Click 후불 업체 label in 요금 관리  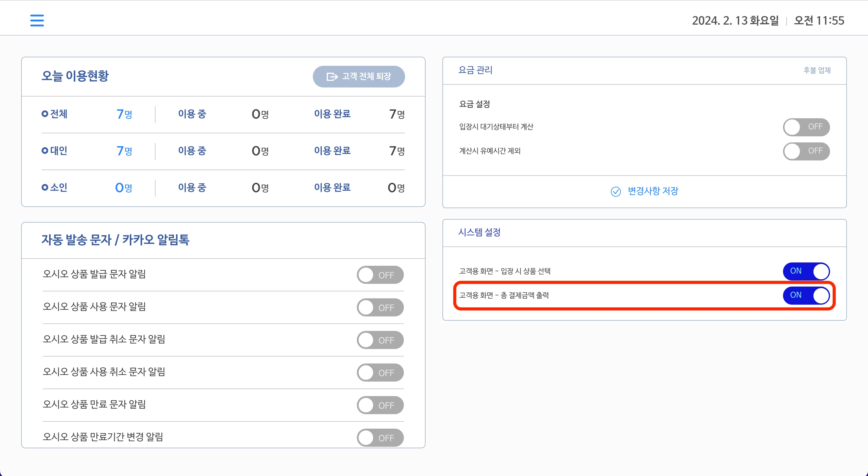point(817,70)
